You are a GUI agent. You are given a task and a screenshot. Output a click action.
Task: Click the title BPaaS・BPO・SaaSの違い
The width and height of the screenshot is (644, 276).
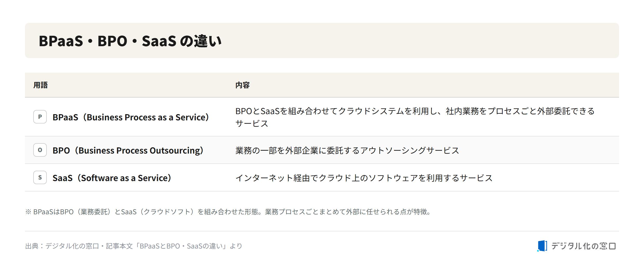pyautogui.click(x=130, y=41)
